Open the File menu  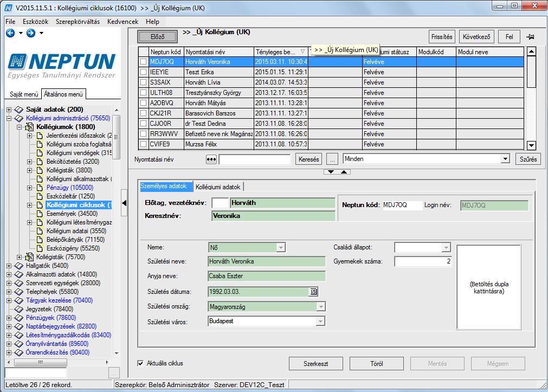[10, 22]
